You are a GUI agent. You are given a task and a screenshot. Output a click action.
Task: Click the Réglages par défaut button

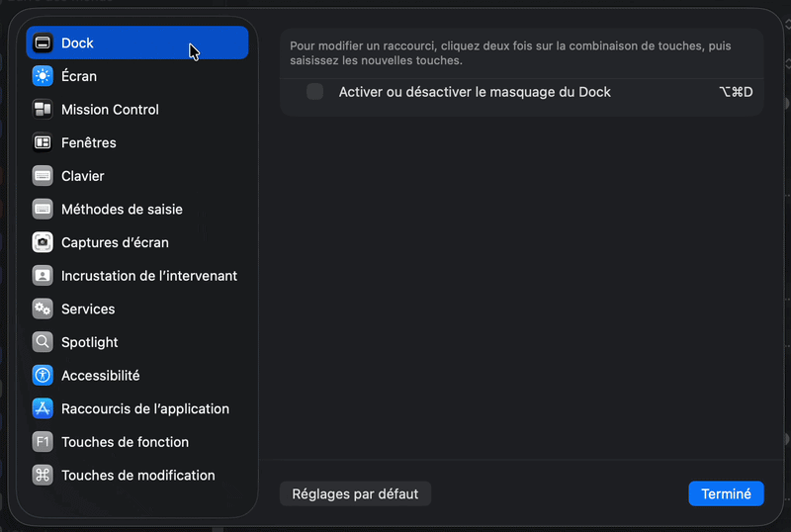coord(355,493)
